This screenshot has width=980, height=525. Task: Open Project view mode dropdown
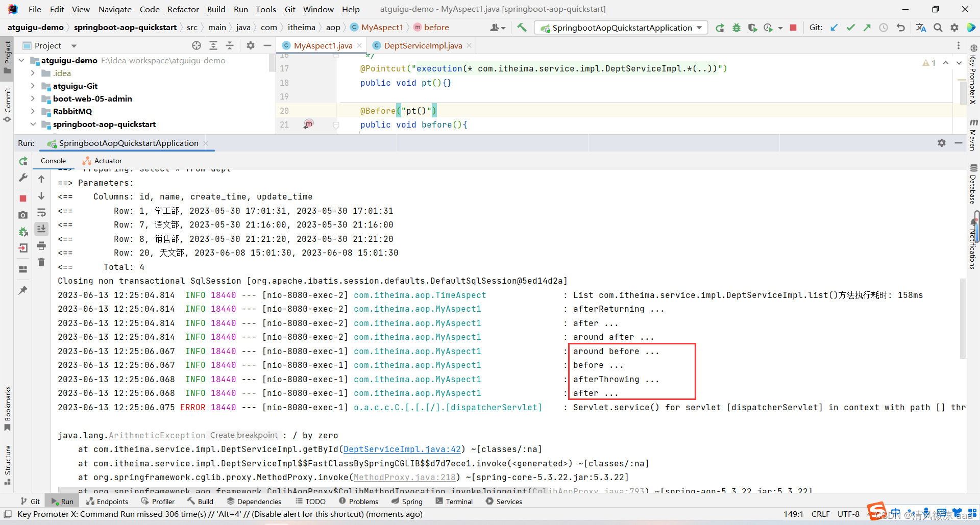coord(74,46)
